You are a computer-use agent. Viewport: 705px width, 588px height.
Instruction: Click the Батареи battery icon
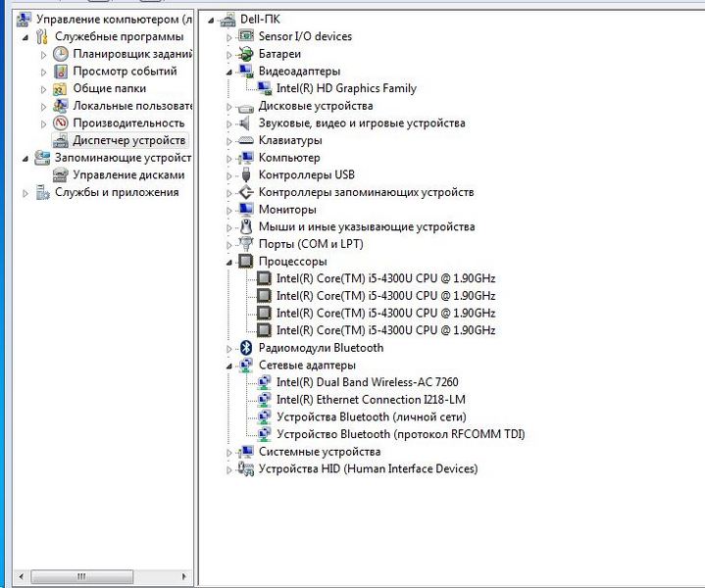point(246,54)
